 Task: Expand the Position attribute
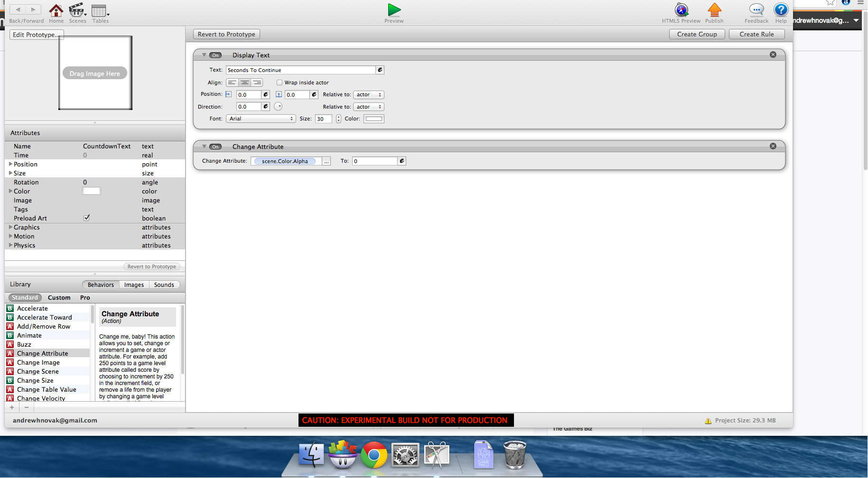[10, 164]
